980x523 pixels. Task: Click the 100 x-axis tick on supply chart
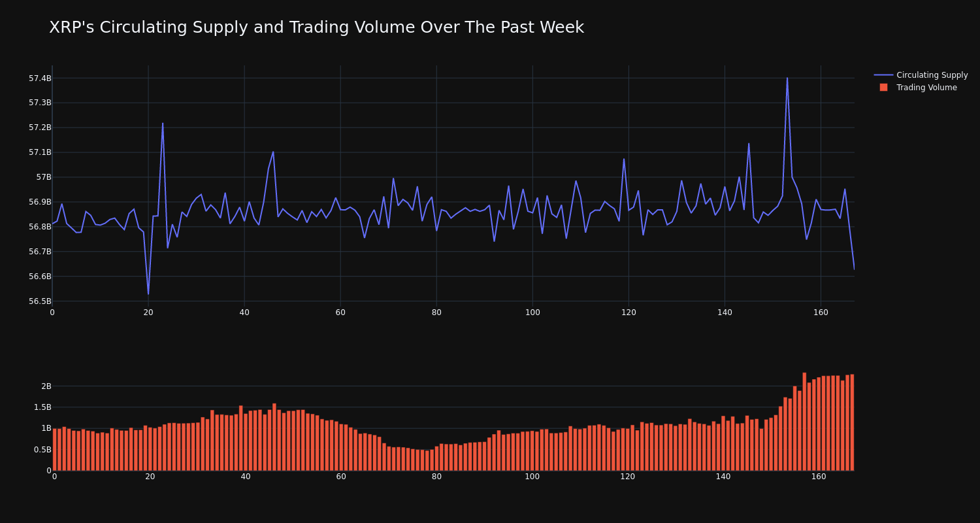pyautogui.click(x=532, y=312)
